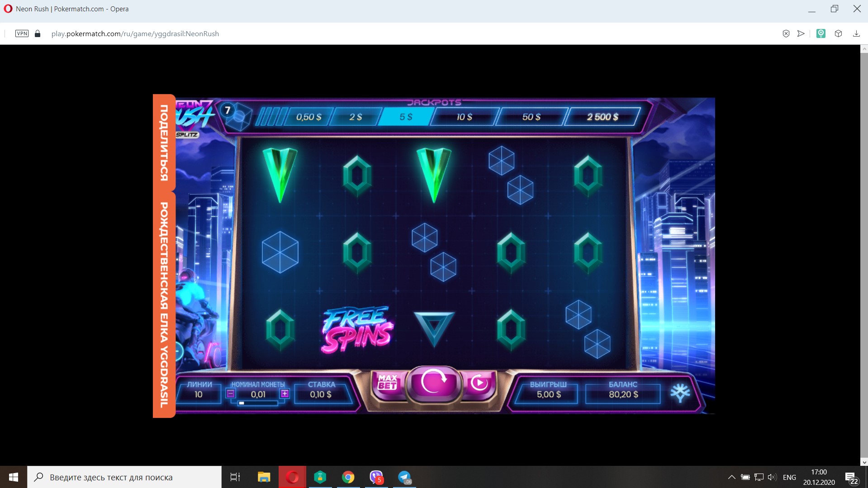Open the Windows Start menu
Screen dimensions: 868x488
pos(14,477)
